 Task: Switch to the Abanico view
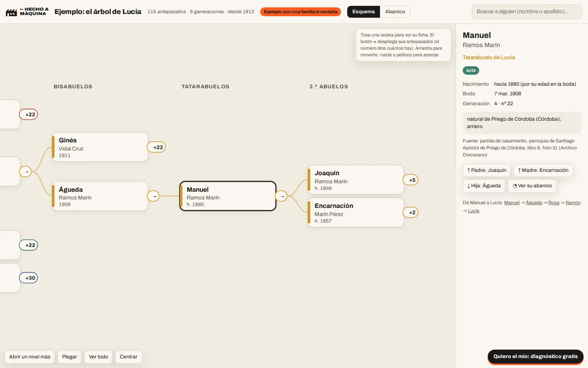pos(395,12)
